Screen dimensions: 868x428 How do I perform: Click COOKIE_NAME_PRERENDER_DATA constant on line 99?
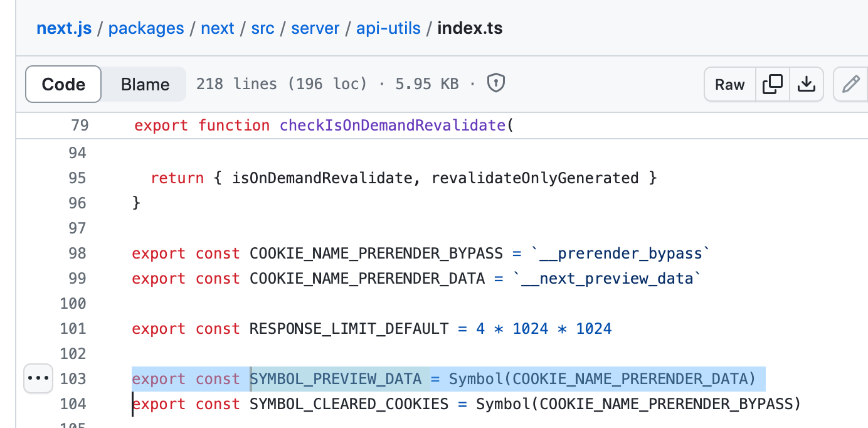[x=368, y=279]
